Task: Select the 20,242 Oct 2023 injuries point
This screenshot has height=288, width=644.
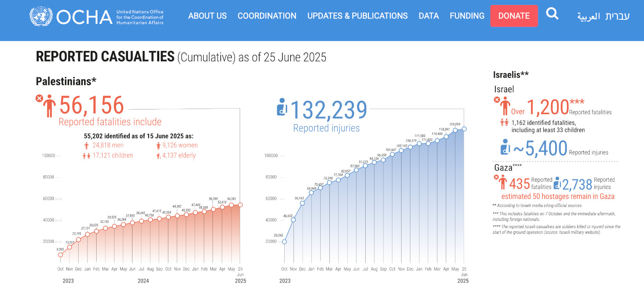Action: pyautogui.click(x=284, y=242)
